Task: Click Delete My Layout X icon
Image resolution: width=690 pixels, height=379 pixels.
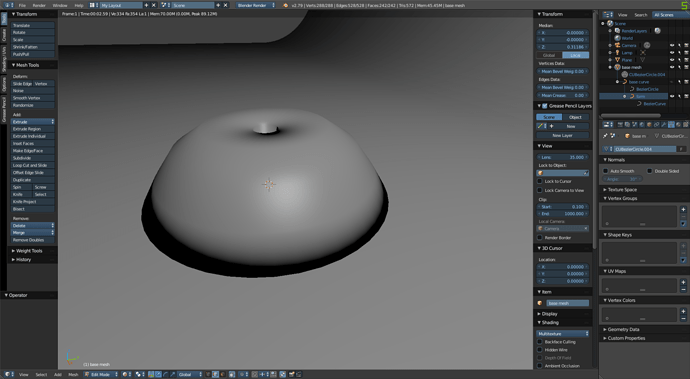Action: (154, 5)
